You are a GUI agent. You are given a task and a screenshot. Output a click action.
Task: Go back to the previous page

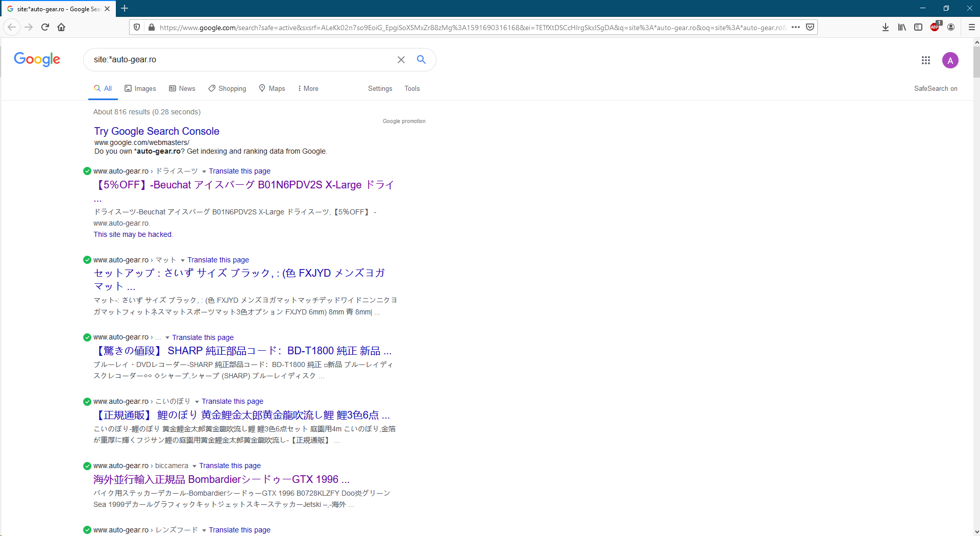[x=12, y=27]
